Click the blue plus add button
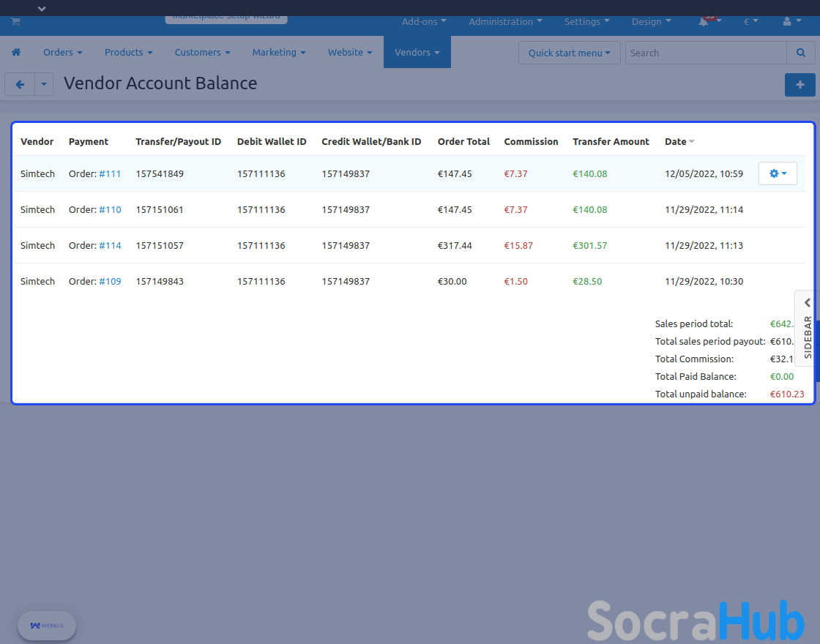Screen dimensions: 820x644 (799, 85)
